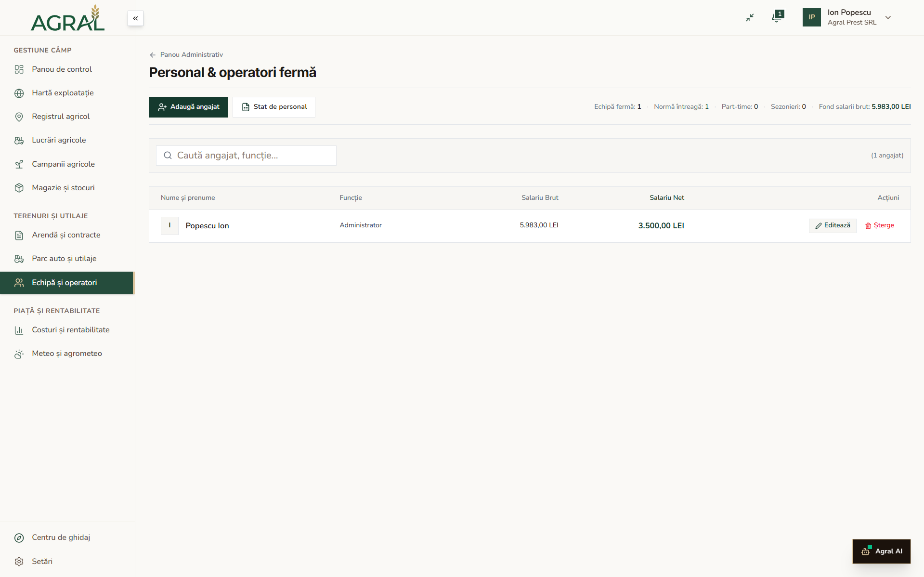Click the Administrator function cell
The height and width of the screenshot is (577, 924).
point(361,225)
